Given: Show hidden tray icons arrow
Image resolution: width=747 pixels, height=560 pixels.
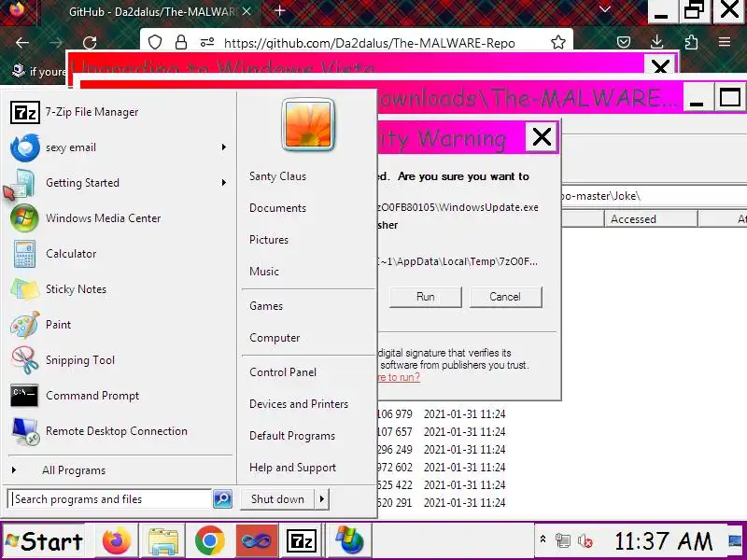Looking at the screenshot, I should click(543, 539).
